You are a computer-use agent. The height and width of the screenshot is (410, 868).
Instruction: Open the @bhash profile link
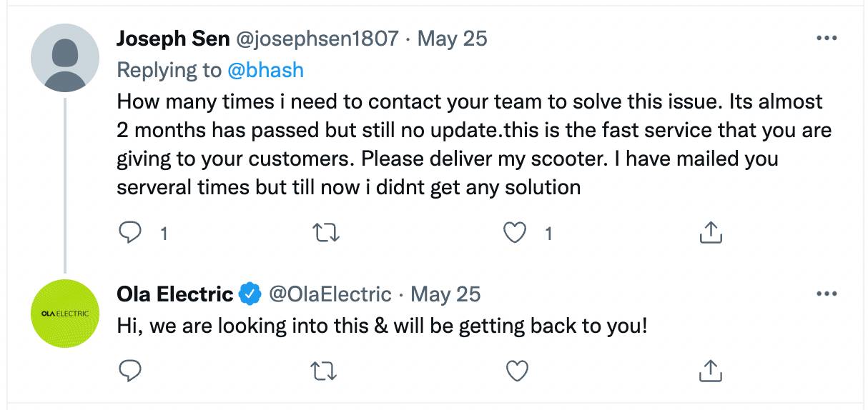(265, 70)
